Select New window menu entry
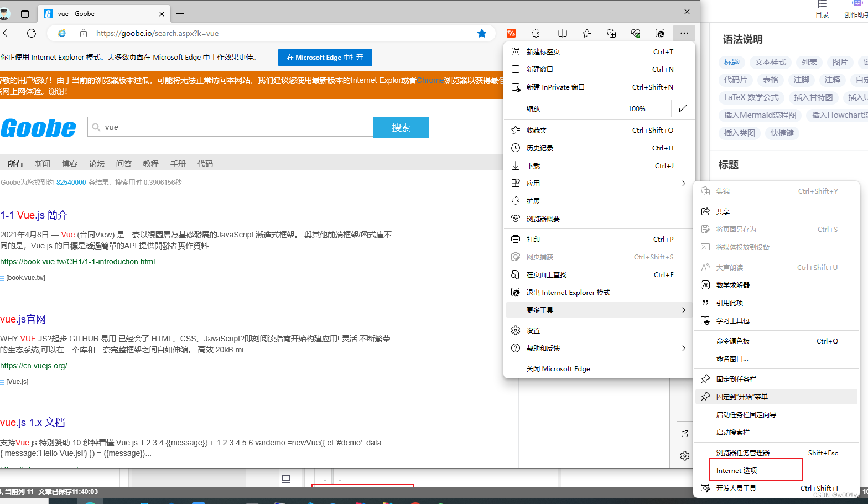 tap(599, 69)
